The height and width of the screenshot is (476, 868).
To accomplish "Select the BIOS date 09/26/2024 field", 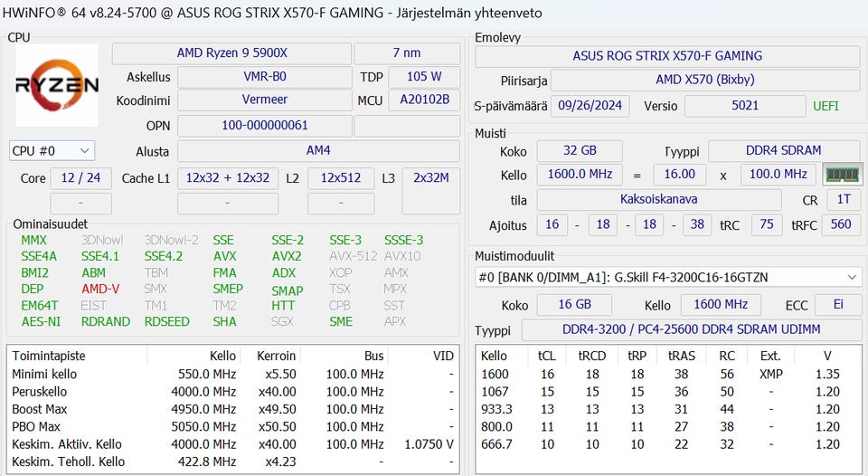I will coord(590,106).
